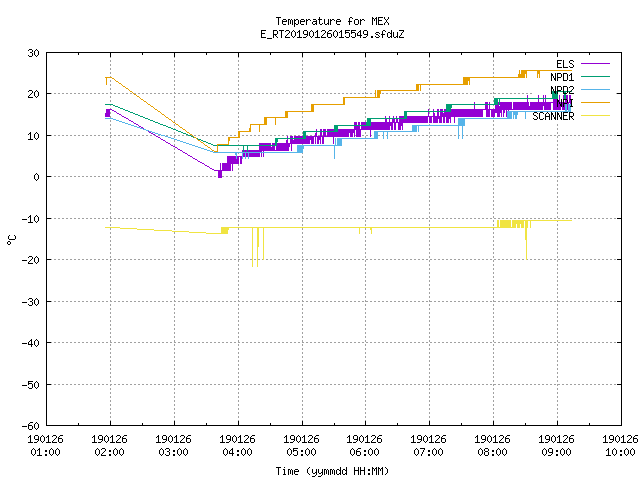The width and height of the screenshot is (640, 480).
Task: Click the y-axis tick label 0
Action: (x=37, y=177)
